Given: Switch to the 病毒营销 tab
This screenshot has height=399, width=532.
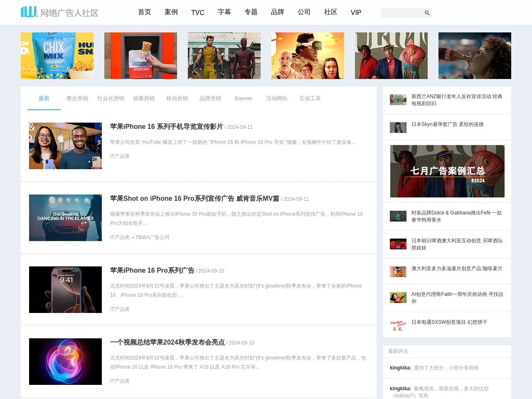Looking at the screenshot, I should [144, 99].
